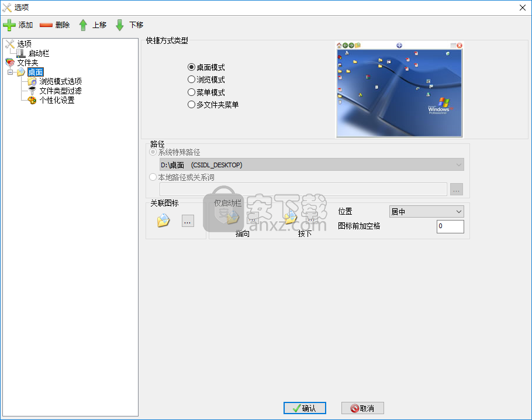Click ... button beside 指向 icon
Image resolution: width=532 pixels, height=420 pixels.
click(x=253, y=217)
